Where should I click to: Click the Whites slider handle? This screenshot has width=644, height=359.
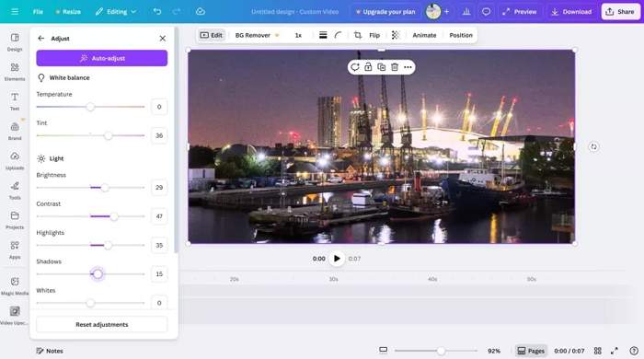coord(90,303)
